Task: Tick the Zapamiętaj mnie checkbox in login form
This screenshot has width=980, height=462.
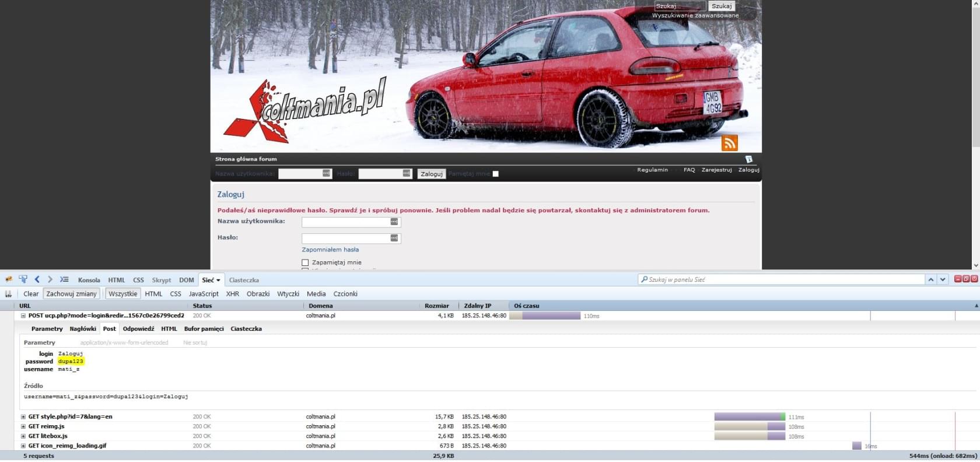Action: [x=305, y=262]
